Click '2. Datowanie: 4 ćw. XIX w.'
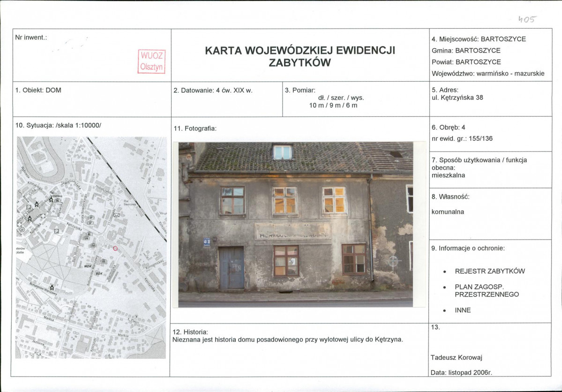Viewport: 562px width, 392px height. (213, 90)
